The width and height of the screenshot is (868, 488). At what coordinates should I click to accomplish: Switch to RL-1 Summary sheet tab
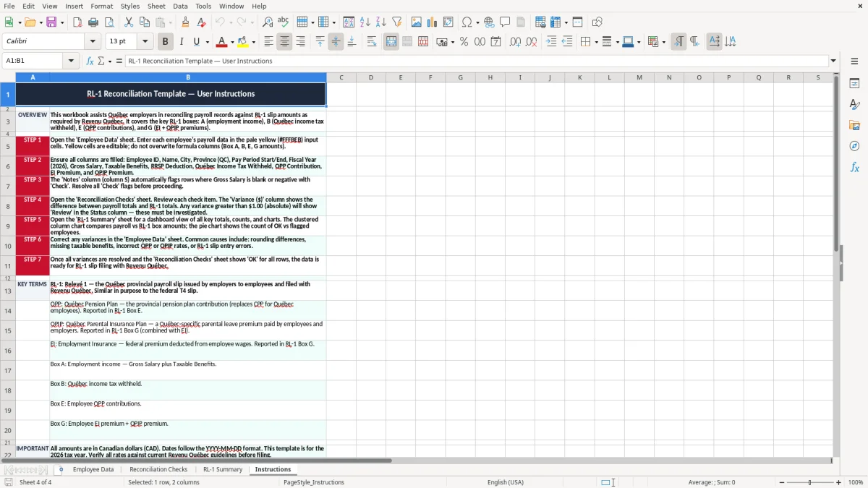tap(223, 469)
